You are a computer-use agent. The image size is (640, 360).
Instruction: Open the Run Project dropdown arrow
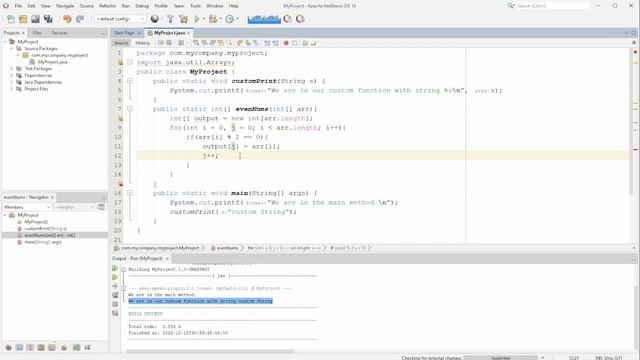[203, 19]
